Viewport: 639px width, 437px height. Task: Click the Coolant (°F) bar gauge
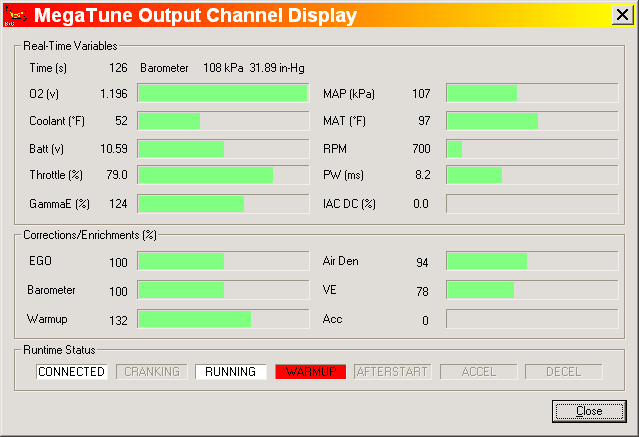coord(223,121)
